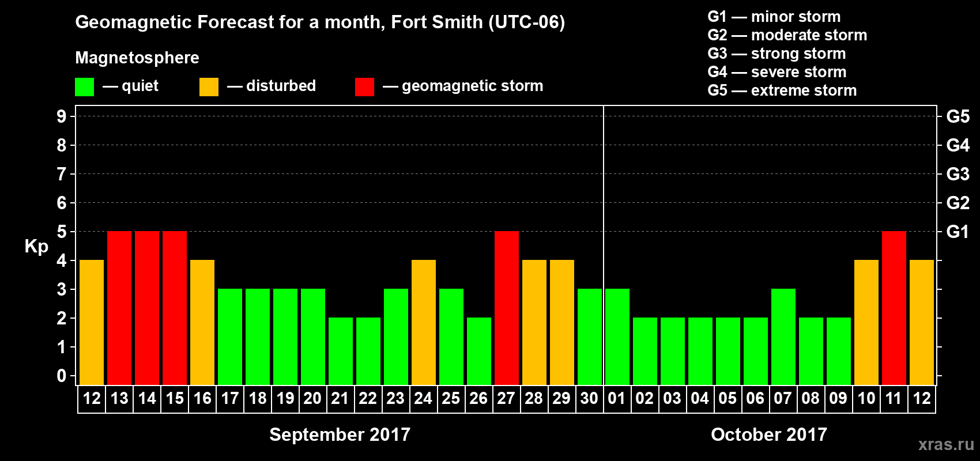
Task: Click the red geomagnetic storm legend swatch
Action: pos(364,87)
